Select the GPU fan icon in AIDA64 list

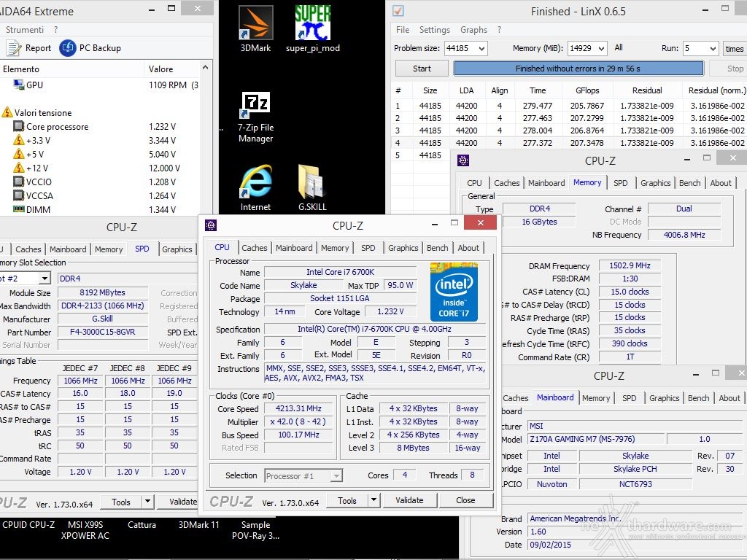(19, 85)
